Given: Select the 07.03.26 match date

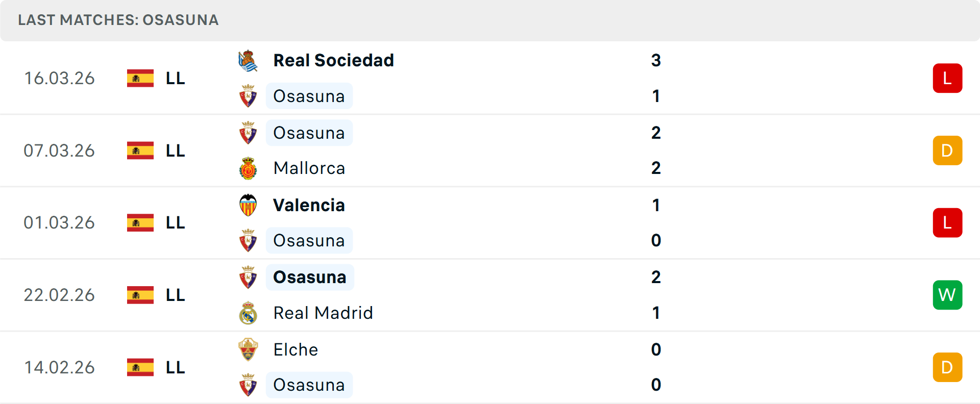Looking at the screenshot, I should (59, 150).
